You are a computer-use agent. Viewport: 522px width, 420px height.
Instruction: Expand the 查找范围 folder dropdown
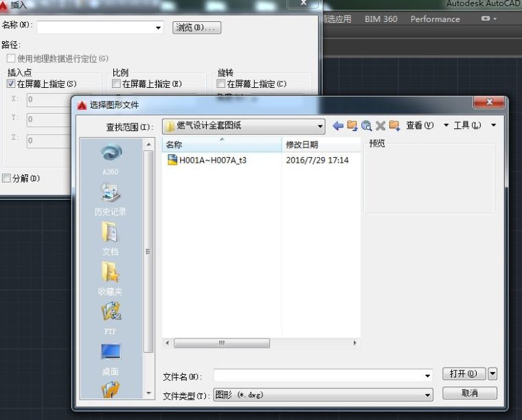320,126
